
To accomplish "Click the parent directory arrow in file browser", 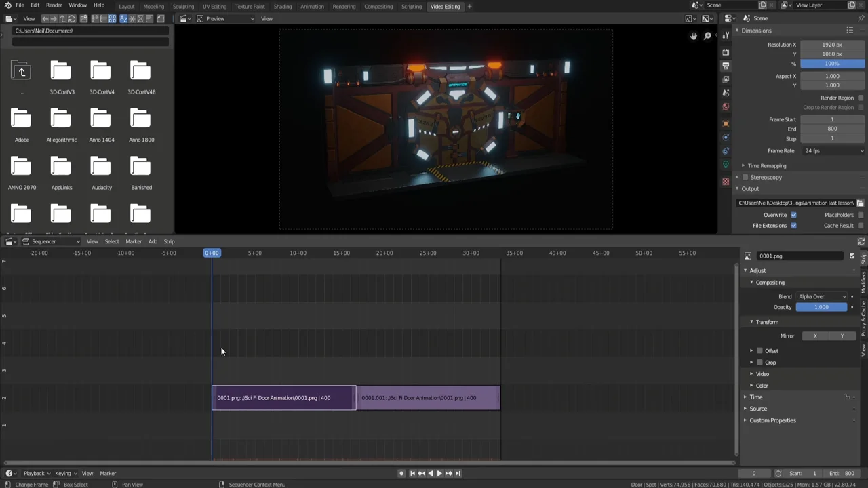I will point(63,18).
